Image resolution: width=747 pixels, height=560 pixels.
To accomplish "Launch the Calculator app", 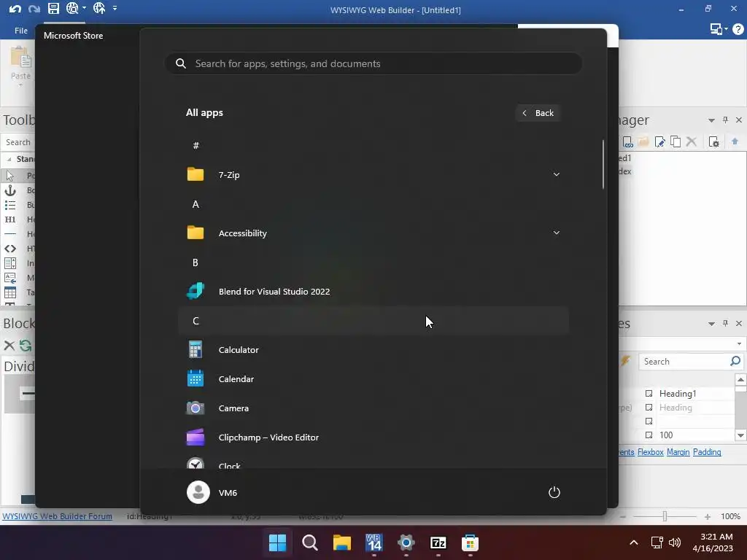I will (373, 349).
